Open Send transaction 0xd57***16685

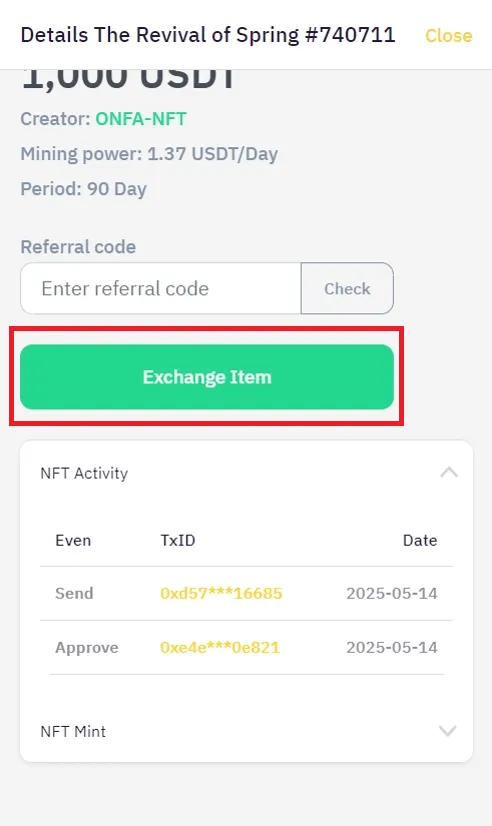[x=221, y=593]
